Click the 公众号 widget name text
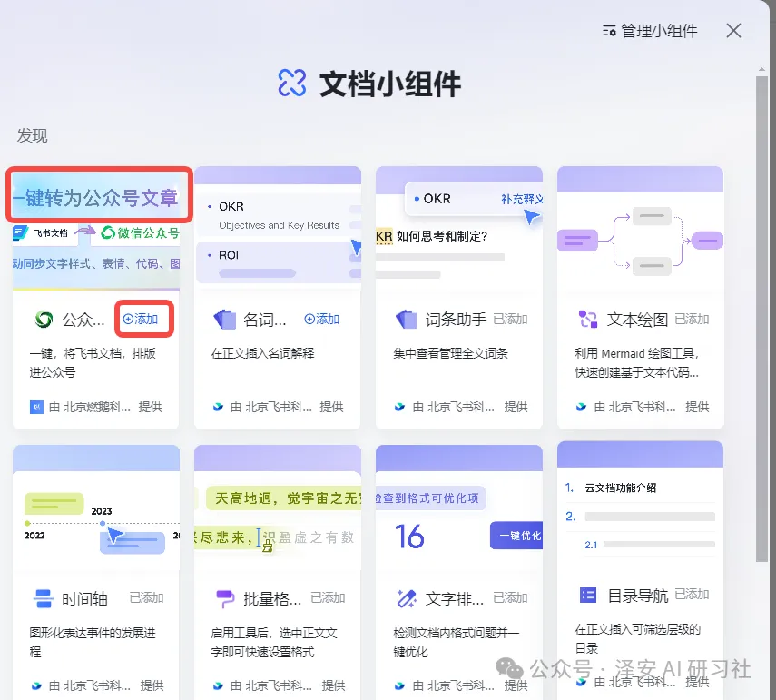776x700 pixels. point(83,320)
